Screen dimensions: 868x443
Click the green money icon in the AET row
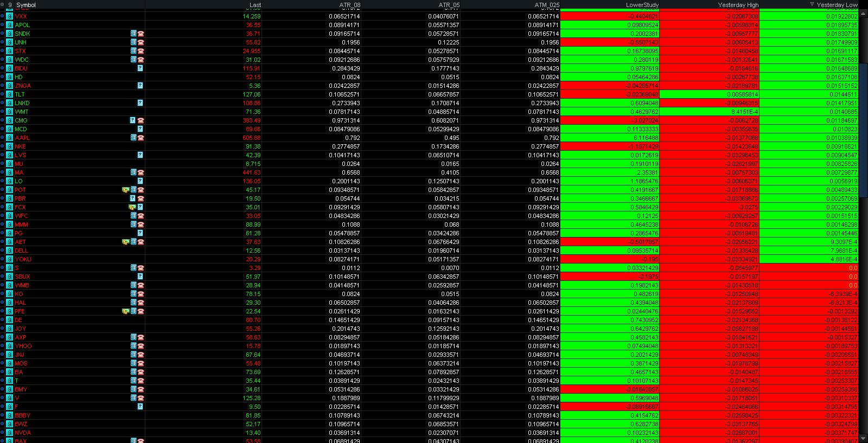pyautogui.click(x=126, y=242)
